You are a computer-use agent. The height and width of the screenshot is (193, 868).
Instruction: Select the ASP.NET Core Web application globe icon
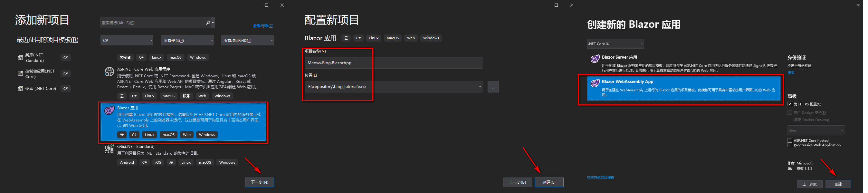click(x=109, y=72)
